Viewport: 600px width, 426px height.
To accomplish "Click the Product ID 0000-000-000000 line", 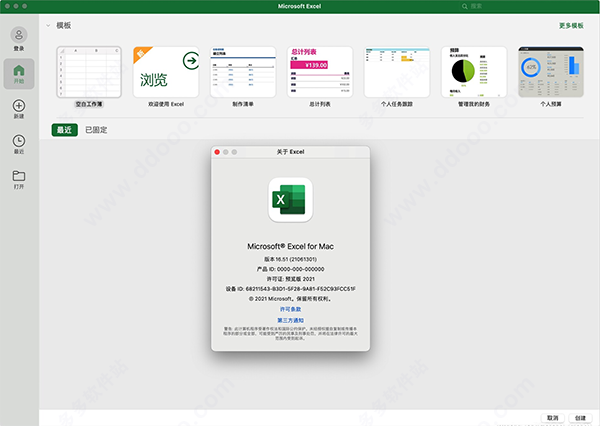I will point(290,269).
